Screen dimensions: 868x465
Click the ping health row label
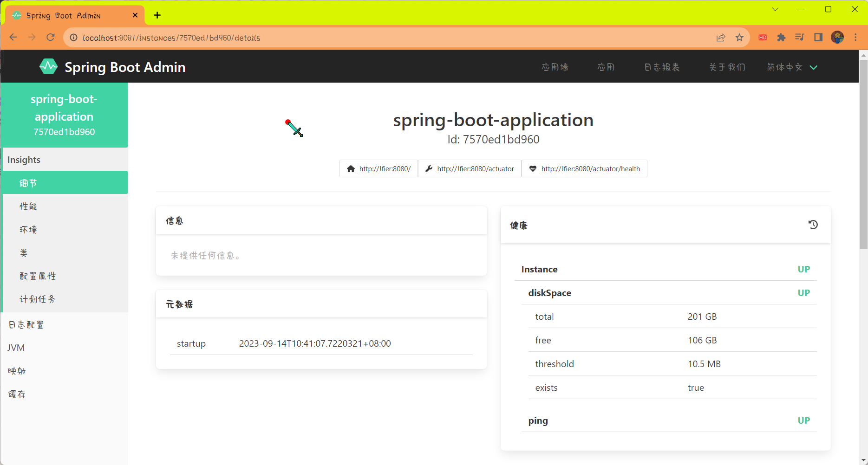pyautogui.click(x=538, y=420)
